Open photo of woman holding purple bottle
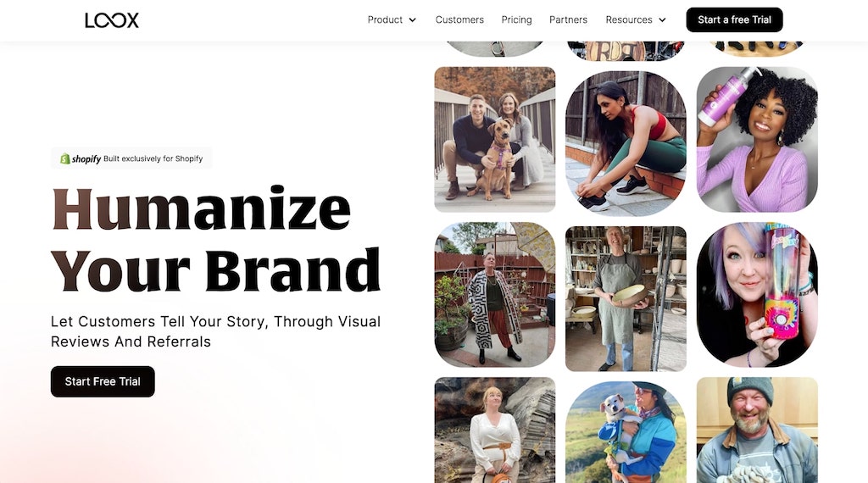The width and height of the screenshot is (868, 483). click(x=757, y=140)
